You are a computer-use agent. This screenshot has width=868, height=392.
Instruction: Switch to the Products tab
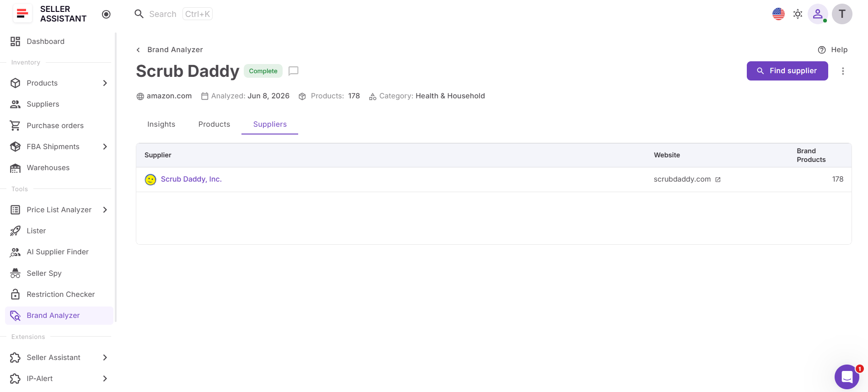214,124
